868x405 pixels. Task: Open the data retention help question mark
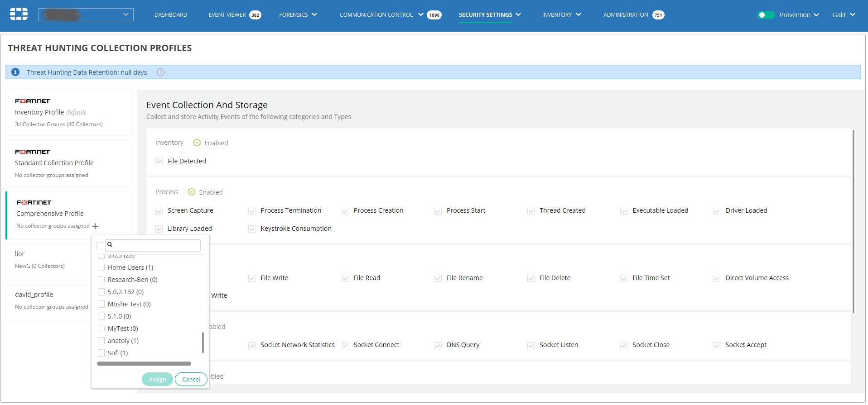pyautogui.click(x=160, y=72)
